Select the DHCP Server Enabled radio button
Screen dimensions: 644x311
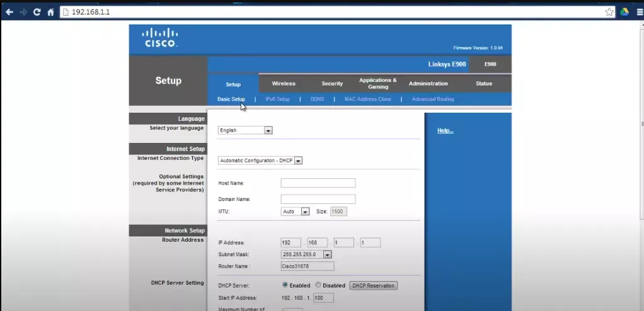click(x=285, y=285)
